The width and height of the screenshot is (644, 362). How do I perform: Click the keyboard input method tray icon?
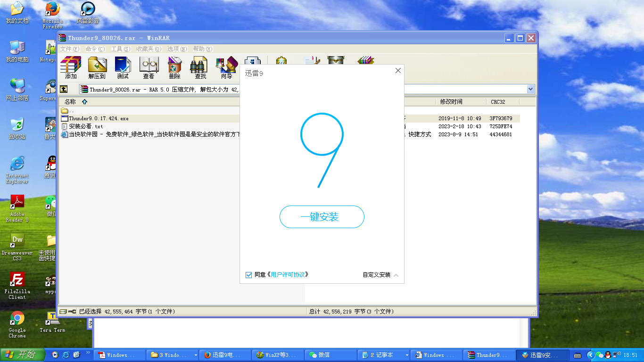[577, 355]
